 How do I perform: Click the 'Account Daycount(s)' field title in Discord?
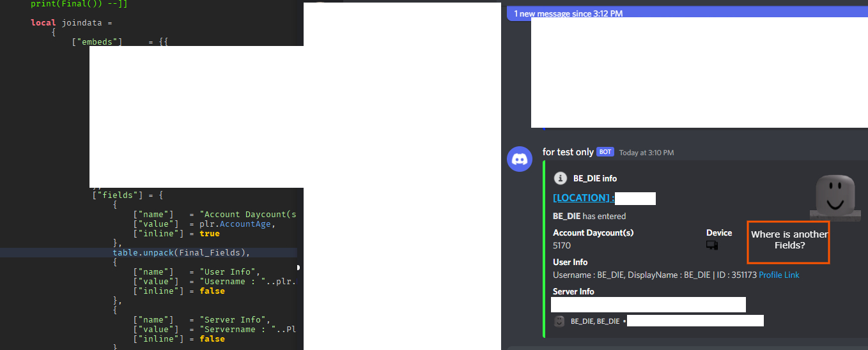(x=593, y=232)
